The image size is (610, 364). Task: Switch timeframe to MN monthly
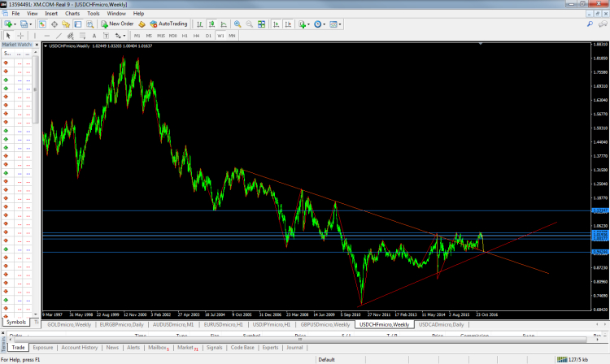pos(233,36)
